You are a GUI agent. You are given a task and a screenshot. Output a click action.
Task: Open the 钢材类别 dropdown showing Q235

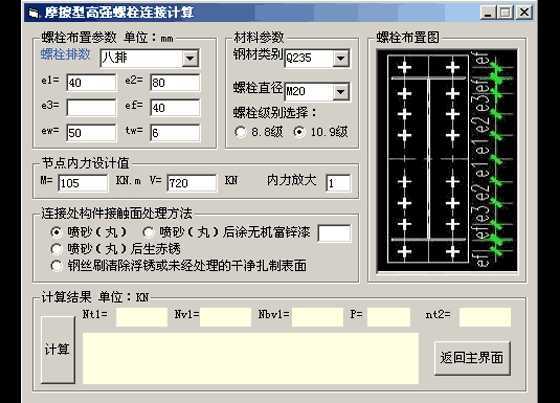click(340, 58)
